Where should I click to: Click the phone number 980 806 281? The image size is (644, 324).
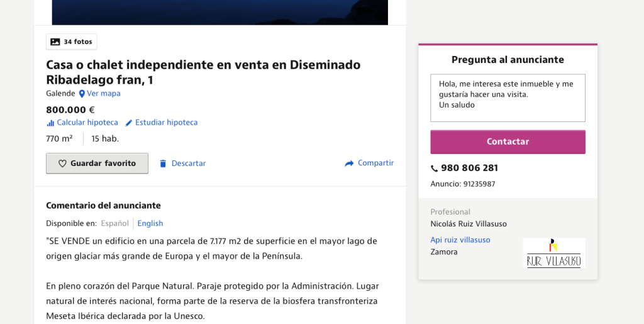(x=469, y=169)
